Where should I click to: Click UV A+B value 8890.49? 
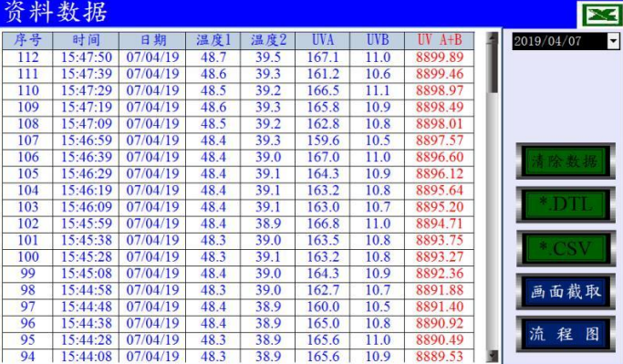[440, 340]
